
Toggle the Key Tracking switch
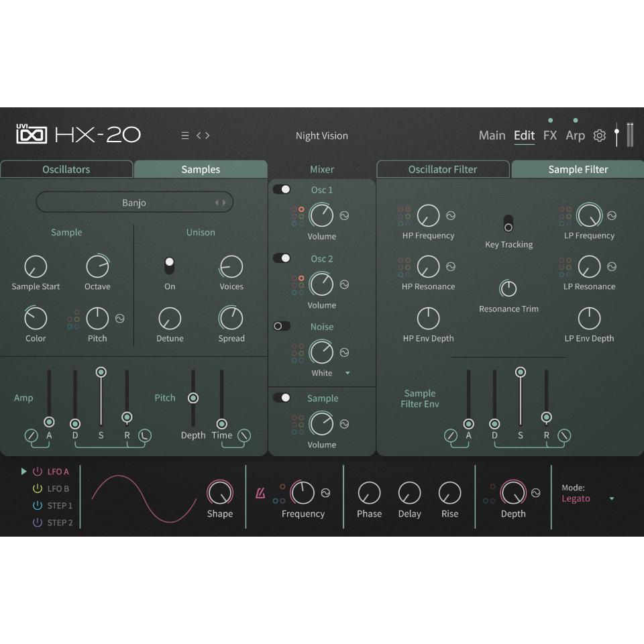pos(508,223)
